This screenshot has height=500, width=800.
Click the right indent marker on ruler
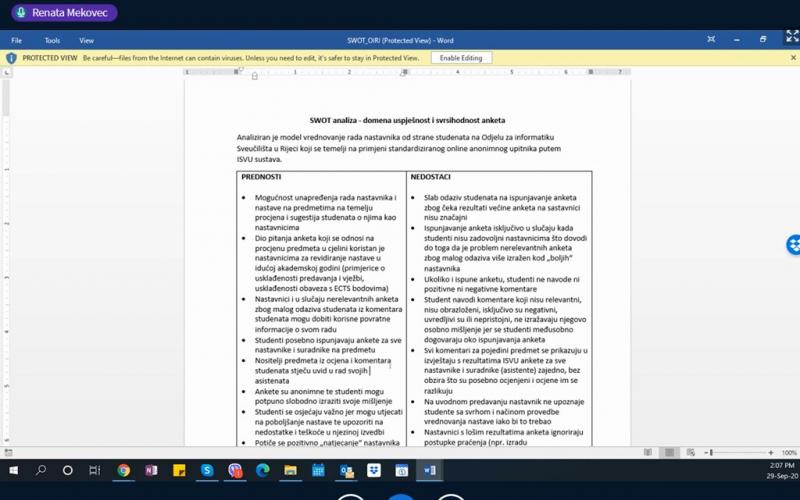[x=404, y=72]
